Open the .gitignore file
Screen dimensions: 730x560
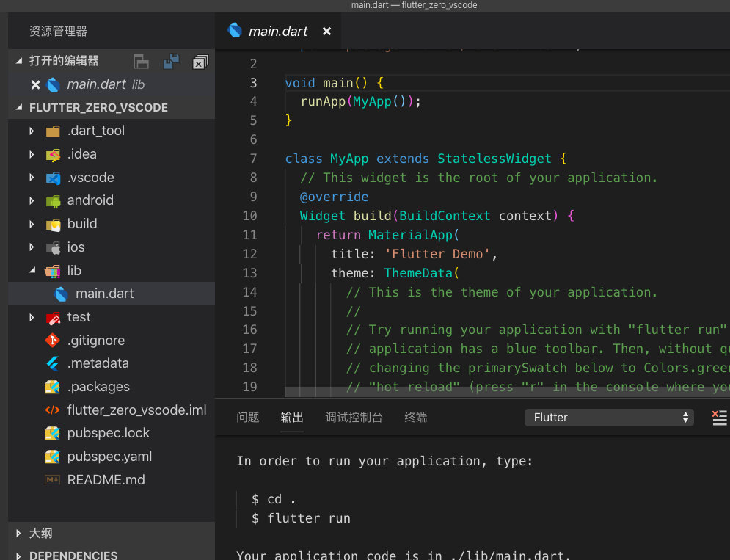[x=112, y=341]
